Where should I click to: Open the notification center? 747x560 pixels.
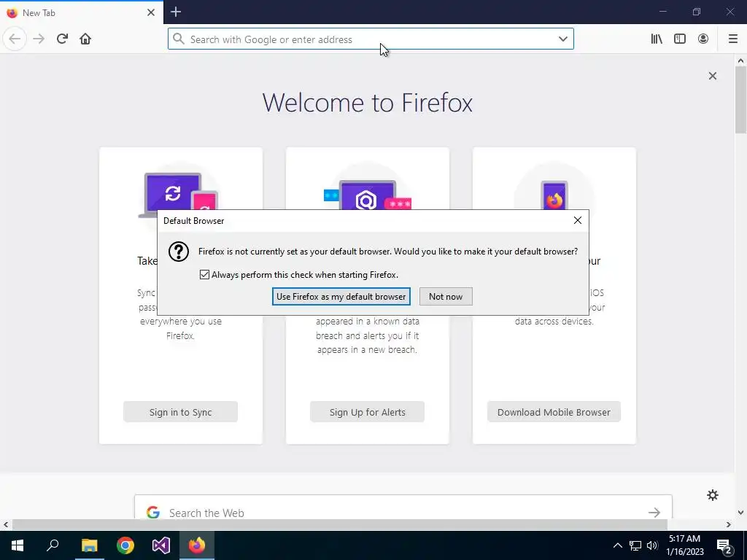[724, 545]
